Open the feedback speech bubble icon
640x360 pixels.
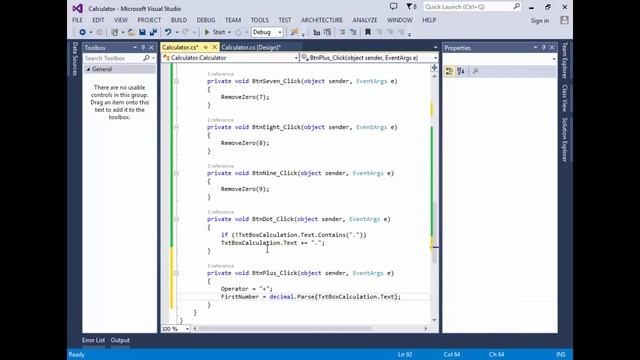pos(393,7)
